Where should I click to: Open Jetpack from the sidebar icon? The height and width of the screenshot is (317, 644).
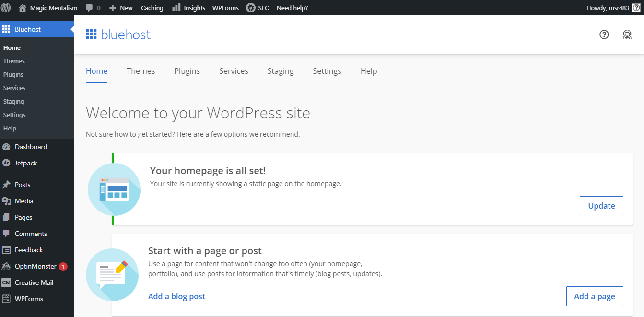tap(6, 163)
